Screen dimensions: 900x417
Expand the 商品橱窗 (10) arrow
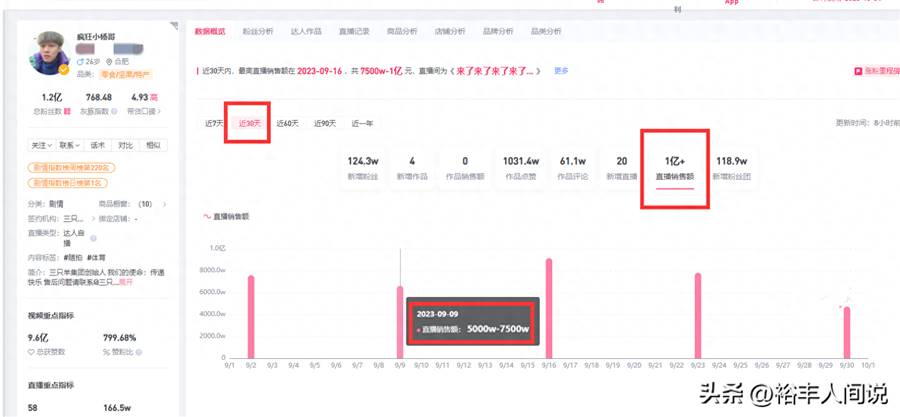[x=165, y=204]
